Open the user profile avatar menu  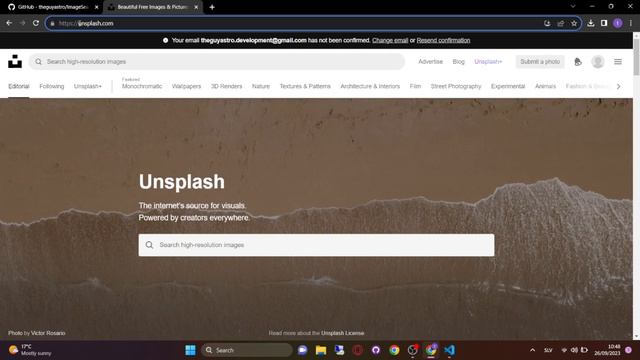pyautogui.click(x=598, y=62)
